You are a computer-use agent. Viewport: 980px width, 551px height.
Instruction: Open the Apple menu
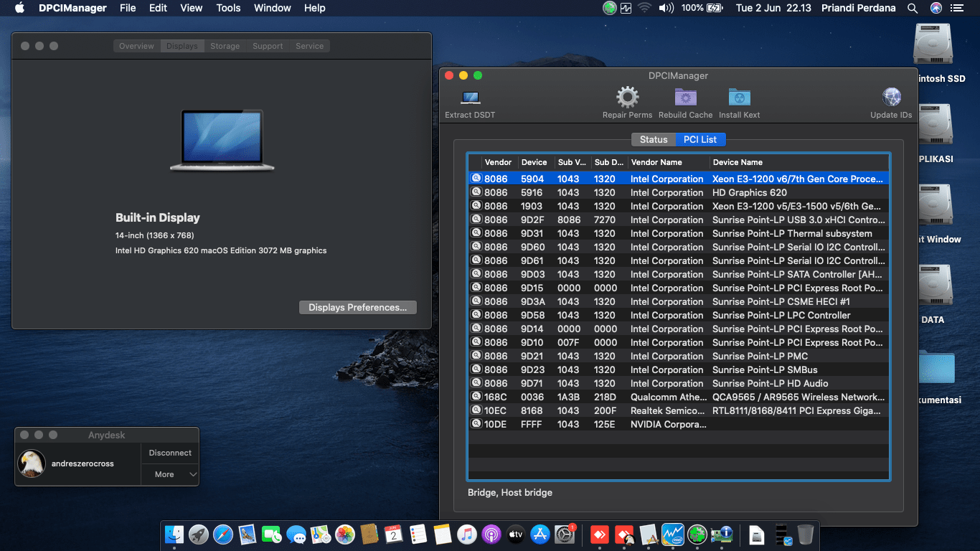[19, 8]
